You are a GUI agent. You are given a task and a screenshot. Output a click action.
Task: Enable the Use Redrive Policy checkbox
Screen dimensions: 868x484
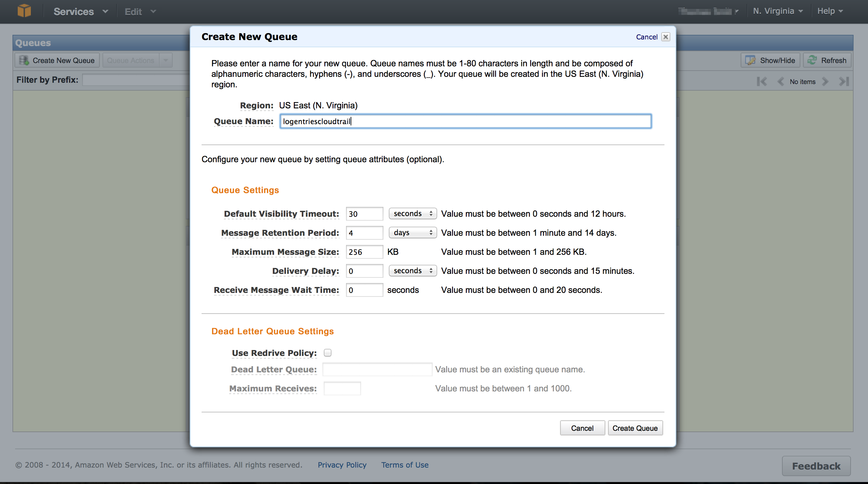pos(327,353)
